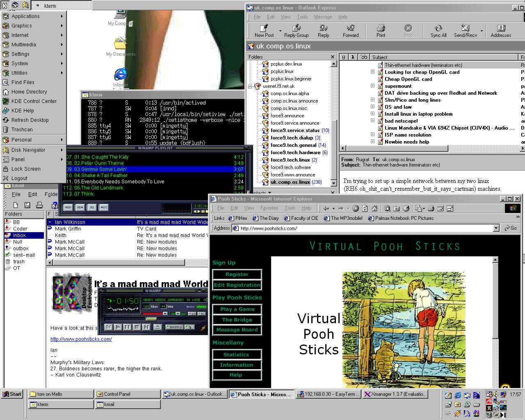525x420 pixels.
Task: Click Winamp Next track button
Action: coord(146,327)
